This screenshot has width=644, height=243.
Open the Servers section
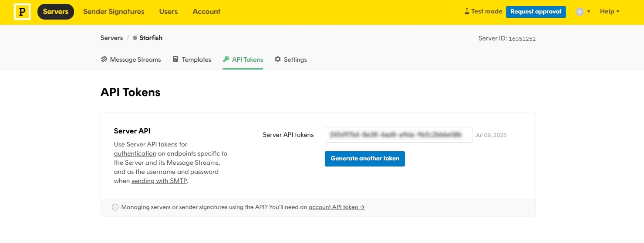coord(56,12)
